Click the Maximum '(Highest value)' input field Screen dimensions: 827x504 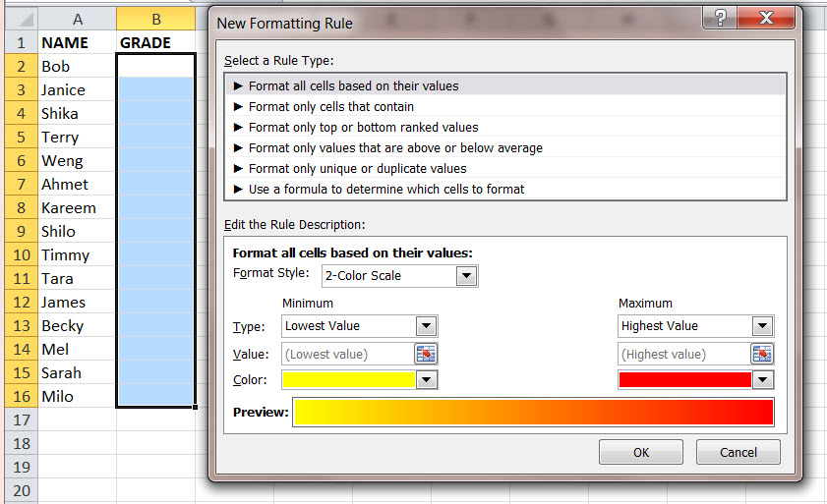pos(684,354)
